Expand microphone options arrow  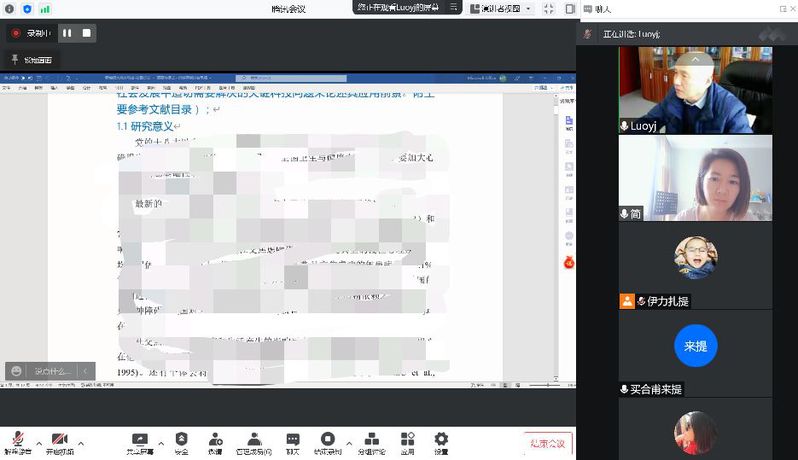[x=39, y=442]
